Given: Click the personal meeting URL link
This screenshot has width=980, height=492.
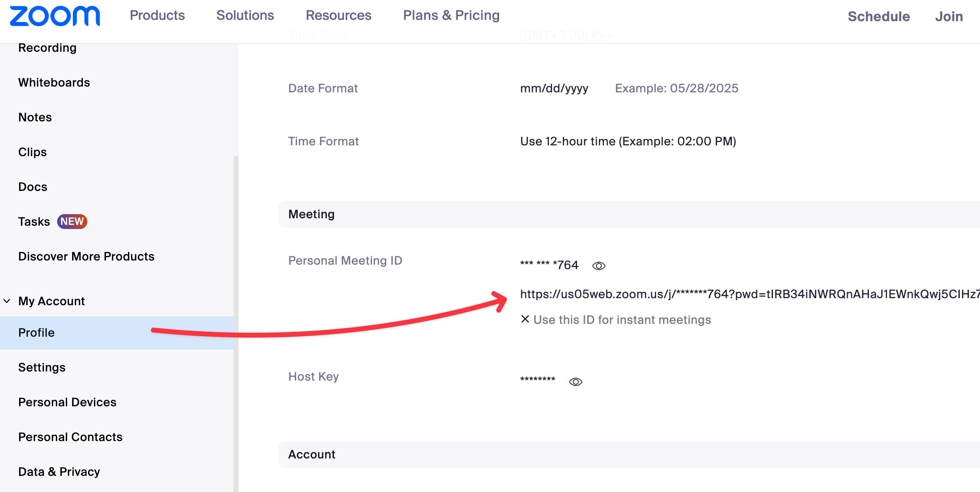Looking at the screenshot, I should pos(750,294).
